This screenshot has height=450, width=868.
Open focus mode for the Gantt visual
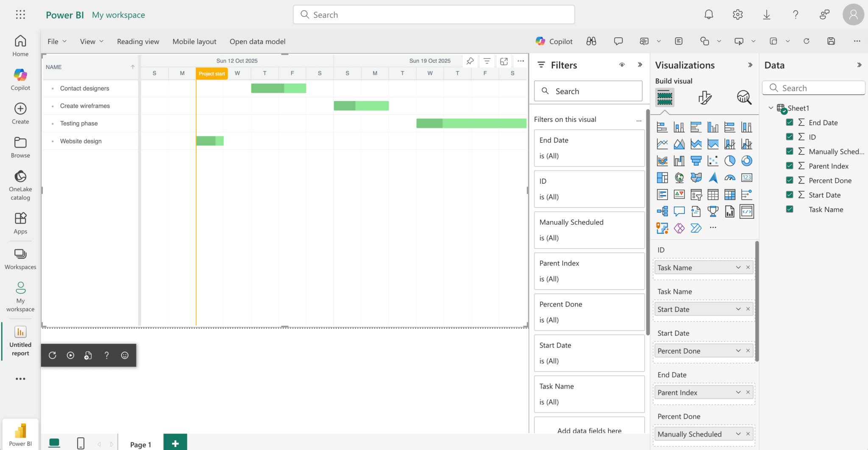coord(504,61)
